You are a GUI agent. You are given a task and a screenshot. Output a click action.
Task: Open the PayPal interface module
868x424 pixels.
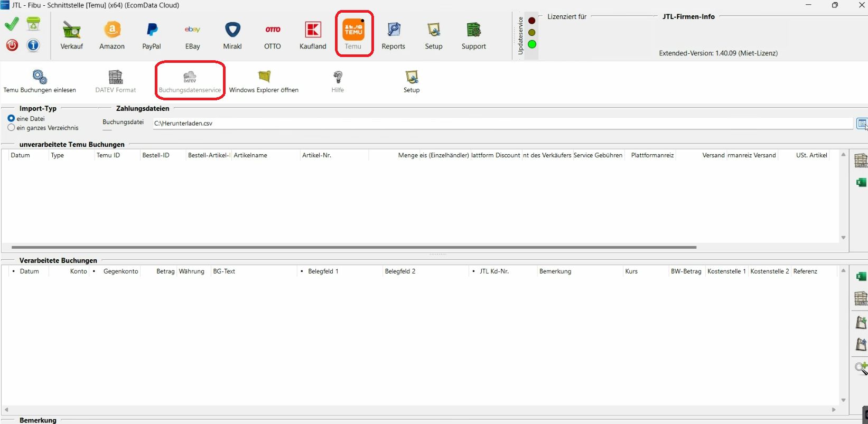[x=152, y=35]
